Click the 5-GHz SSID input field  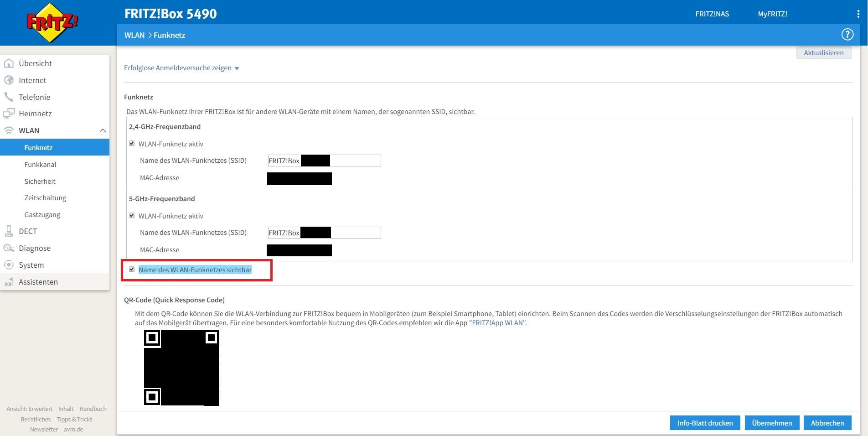coord(324,233)
